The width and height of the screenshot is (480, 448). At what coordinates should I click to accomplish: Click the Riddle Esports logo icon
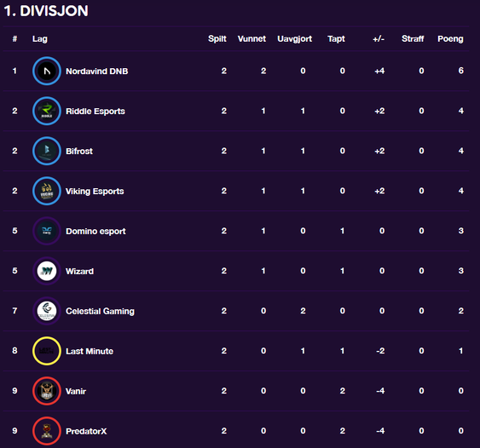pos(47,111)
